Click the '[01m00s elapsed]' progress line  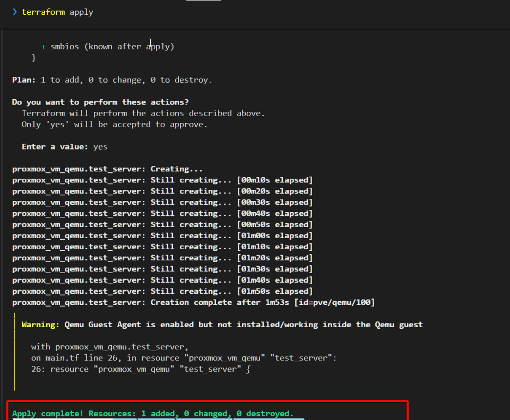coord(274,235)
